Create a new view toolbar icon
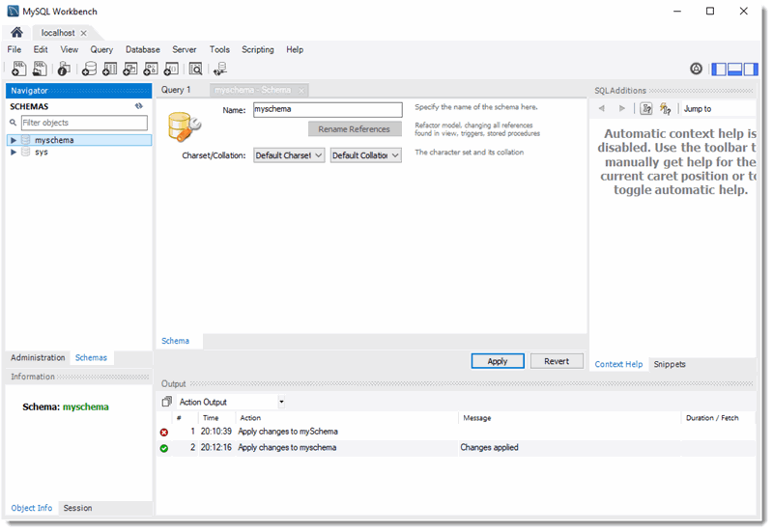Screen dimensions: 773x532 (130, 69)
